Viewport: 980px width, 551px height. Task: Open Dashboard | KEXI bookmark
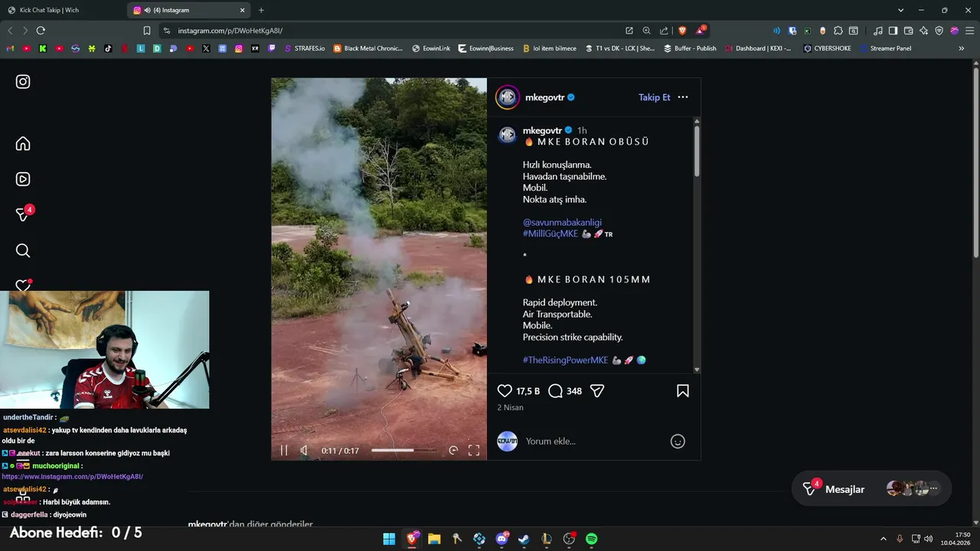[758, 48]
